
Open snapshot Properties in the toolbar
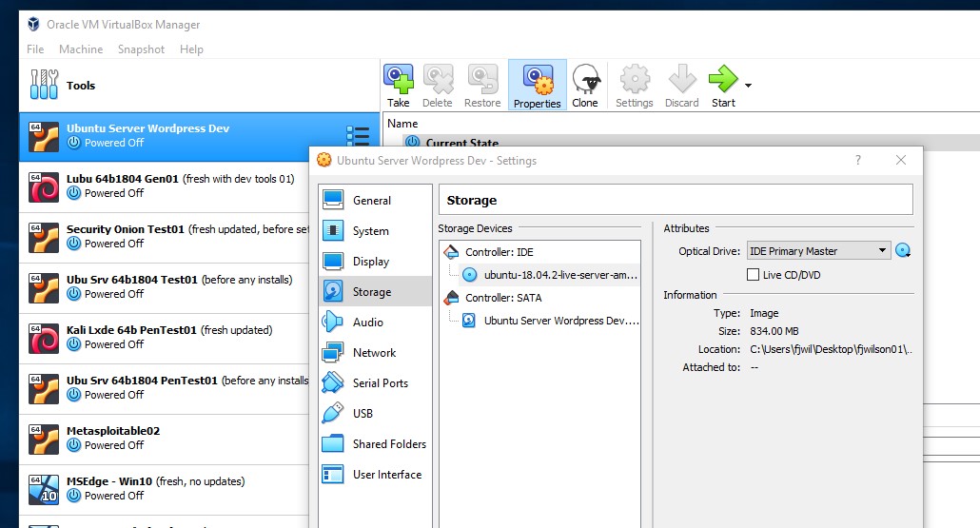538,86
